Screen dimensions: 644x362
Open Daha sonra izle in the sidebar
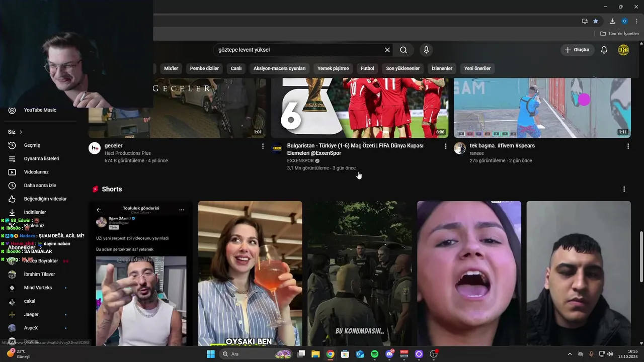pos(40,186)
